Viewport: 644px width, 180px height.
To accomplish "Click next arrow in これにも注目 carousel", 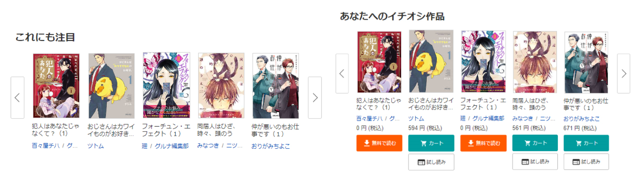I will tap(315, 98).
